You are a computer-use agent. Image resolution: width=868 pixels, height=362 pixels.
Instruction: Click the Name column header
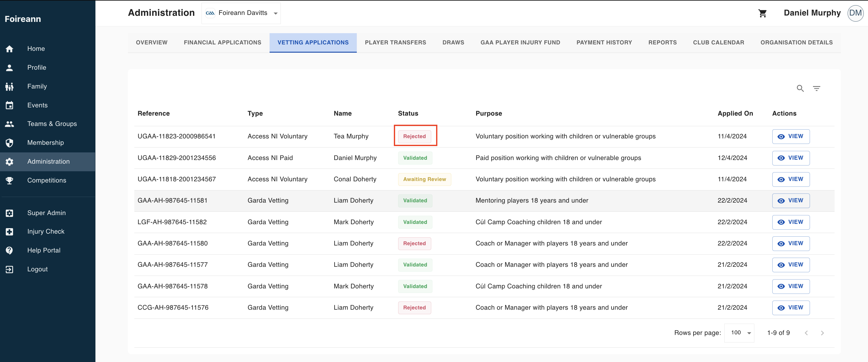pos(342,113)
